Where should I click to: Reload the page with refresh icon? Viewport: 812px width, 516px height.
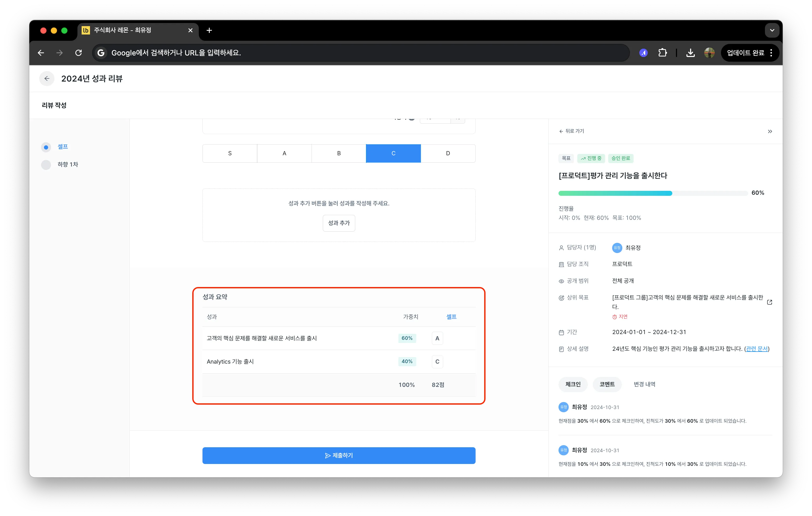click(78, 53)
